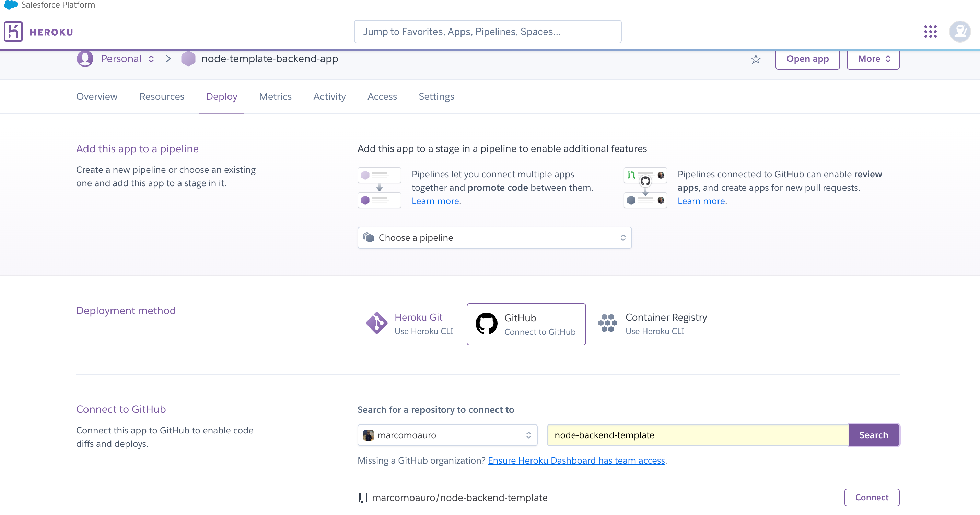Click the GitHub review apps illustration

(645, 188)
